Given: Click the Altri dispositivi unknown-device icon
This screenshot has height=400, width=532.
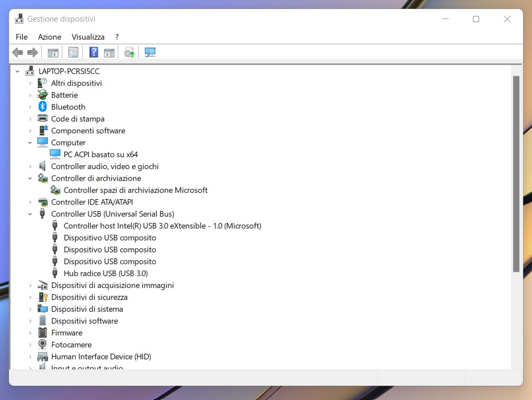Looking at the screenshot, I should pos(42,83).
